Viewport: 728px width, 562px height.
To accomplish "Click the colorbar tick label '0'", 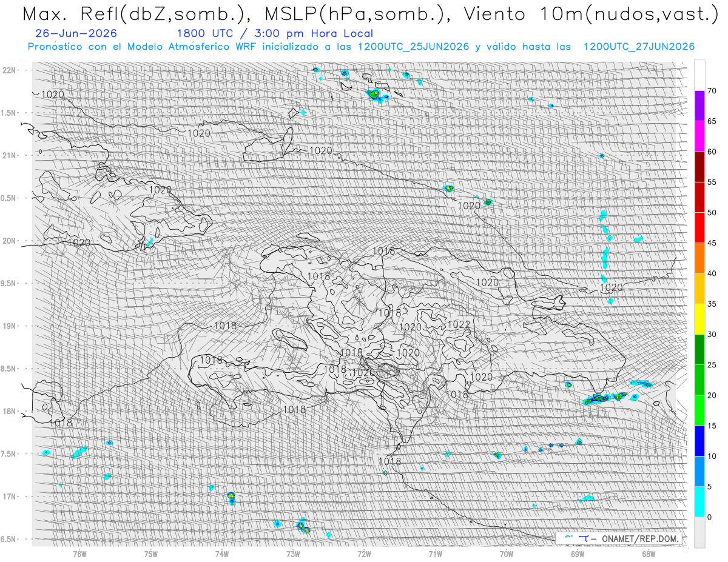I will 709,517.
